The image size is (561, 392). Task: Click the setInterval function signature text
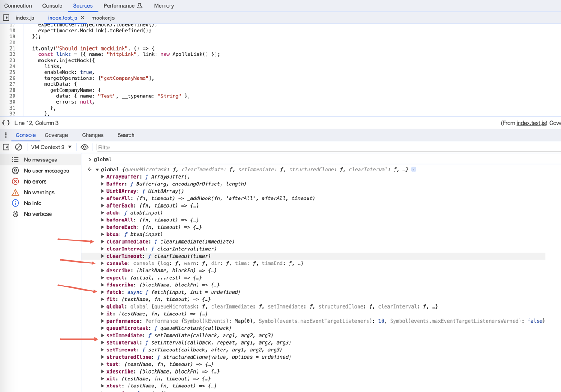(221, 343)
